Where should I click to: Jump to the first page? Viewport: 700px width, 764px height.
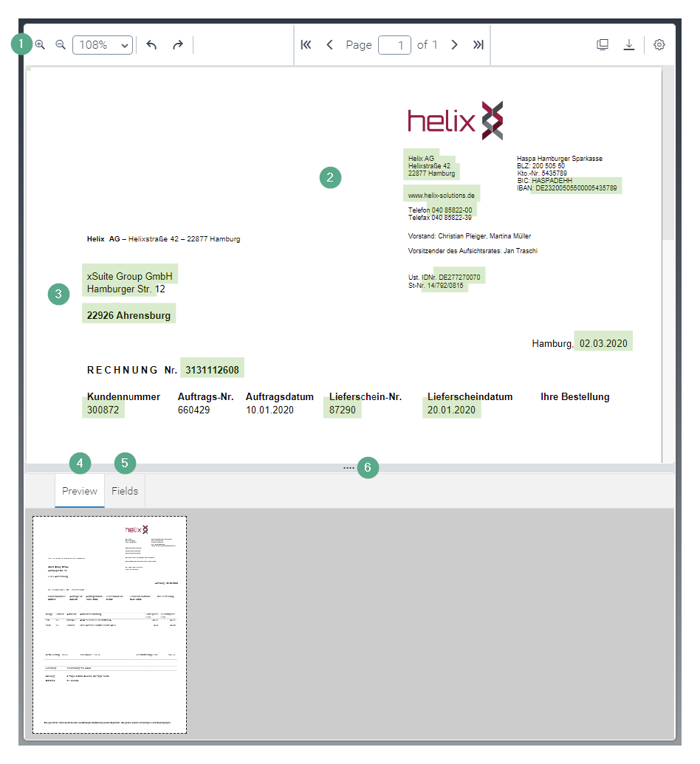[306, 45]
